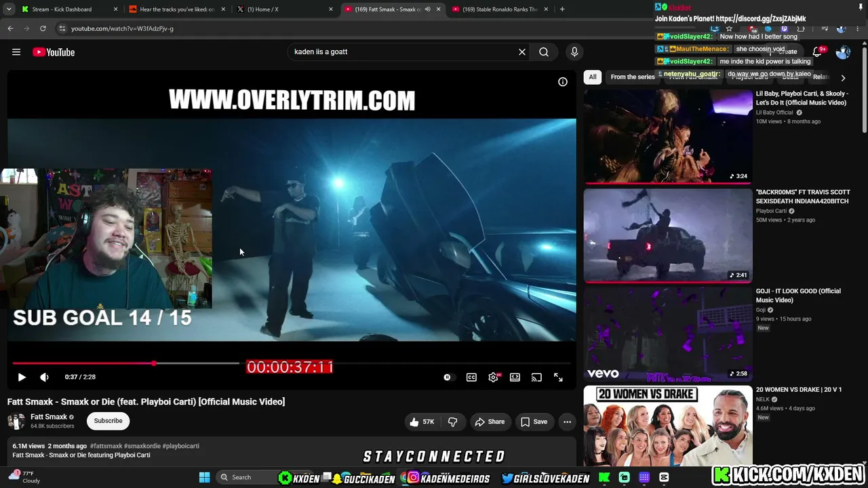868x488 pixels.
Task: Open the YouTube guide hamburger menu
Action: point(16,52)
